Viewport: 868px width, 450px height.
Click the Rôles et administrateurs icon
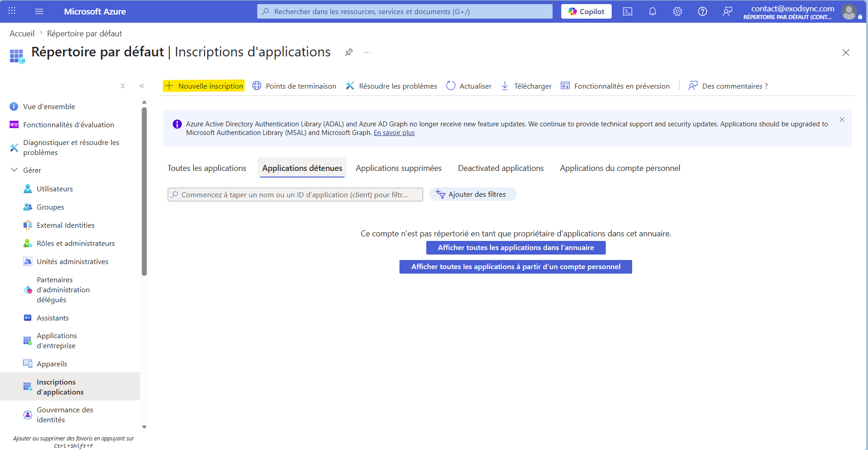pyautogui.click(x=28, y=243)
